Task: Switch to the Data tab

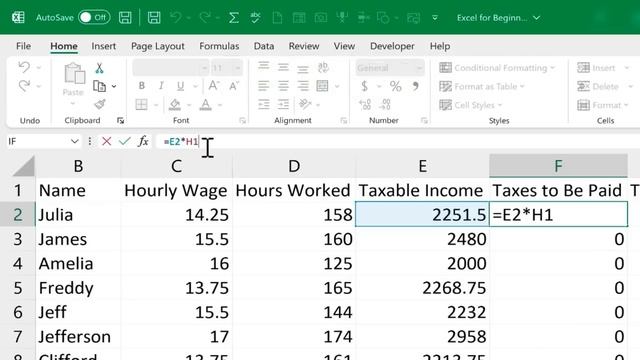Action: [264, 46]
